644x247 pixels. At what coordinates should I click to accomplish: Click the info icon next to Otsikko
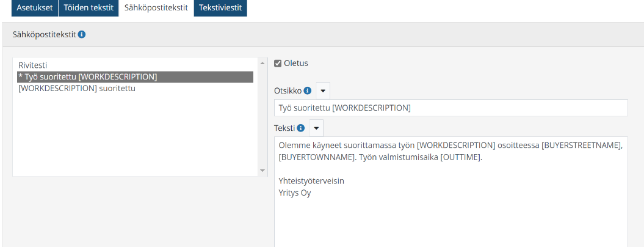[x=308, y=90]
